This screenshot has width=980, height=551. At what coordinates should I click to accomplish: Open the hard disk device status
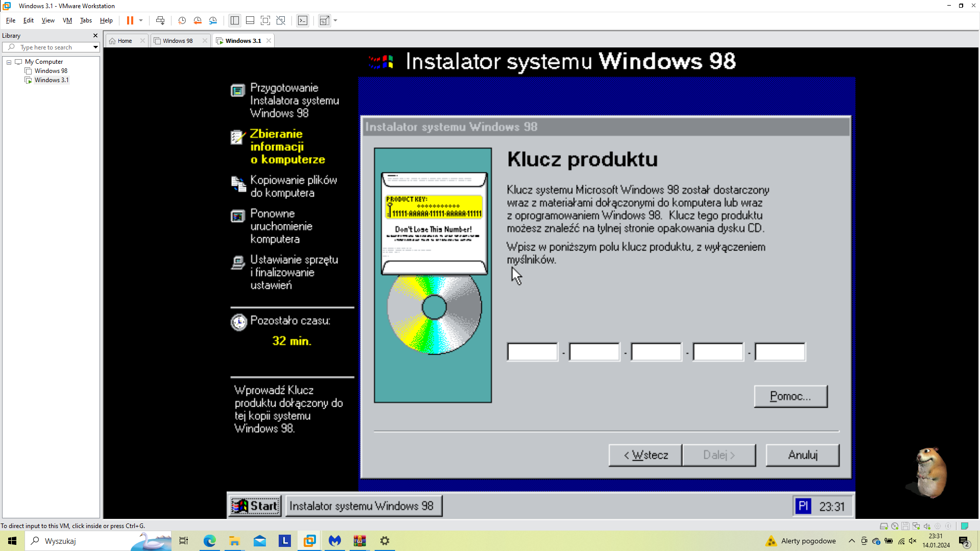pos(884,526)
